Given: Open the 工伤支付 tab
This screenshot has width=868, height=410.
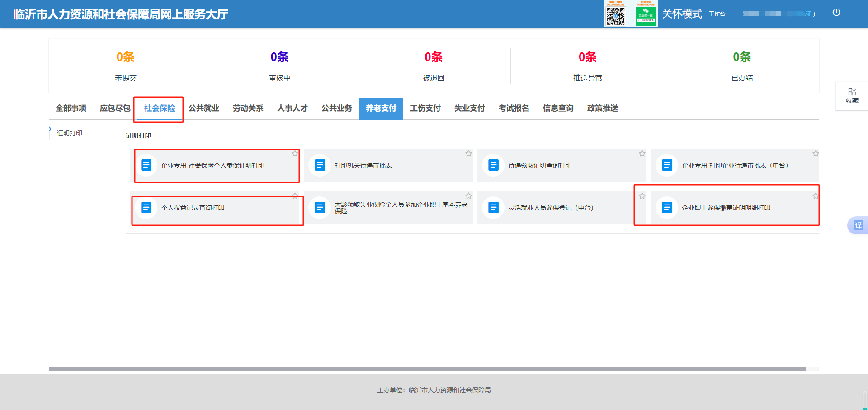Looking at the screenshot, I should tap(425, 108).
